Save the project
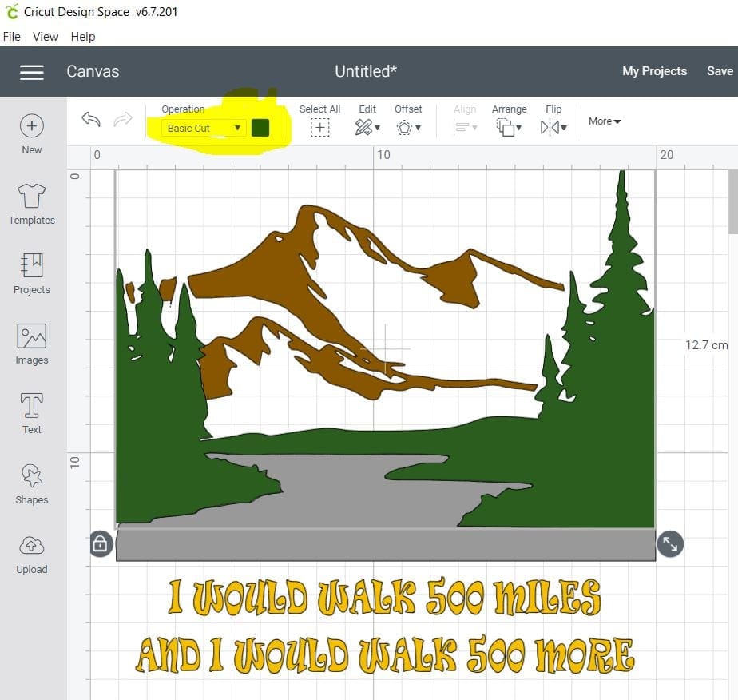 [720, 71]
